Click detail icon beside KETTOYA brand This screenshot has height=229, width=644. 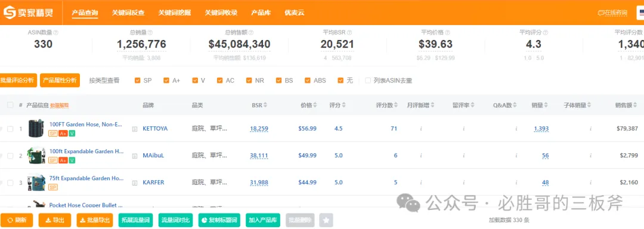[x=134, y=129]
